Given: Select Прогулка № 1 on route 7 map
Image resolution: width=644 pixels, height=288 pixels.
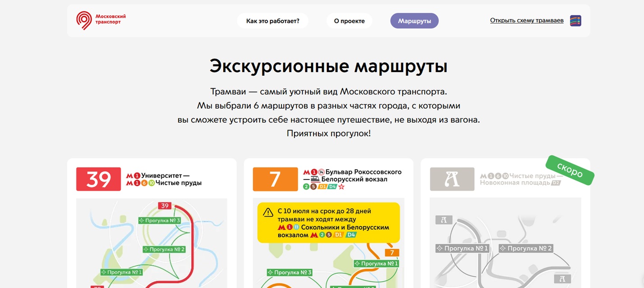Looking at the screenshot, I should point(376,263).
